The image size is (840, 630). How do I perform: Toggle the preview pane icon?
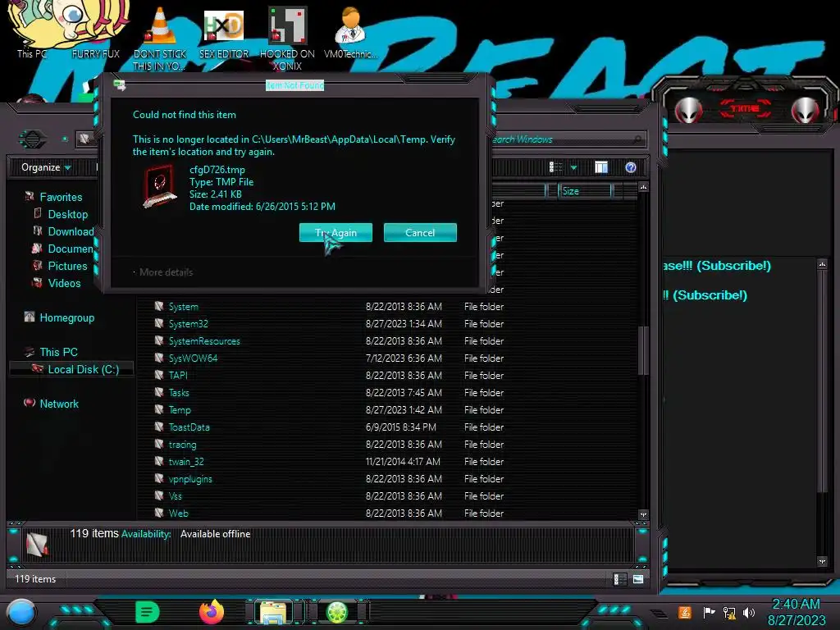601,167
